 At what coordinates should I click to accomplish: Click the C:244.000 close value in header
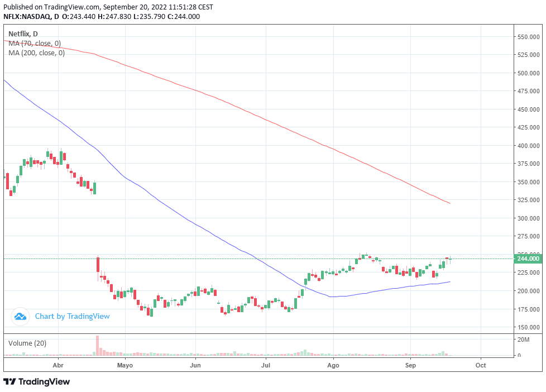tap(184, 16)
